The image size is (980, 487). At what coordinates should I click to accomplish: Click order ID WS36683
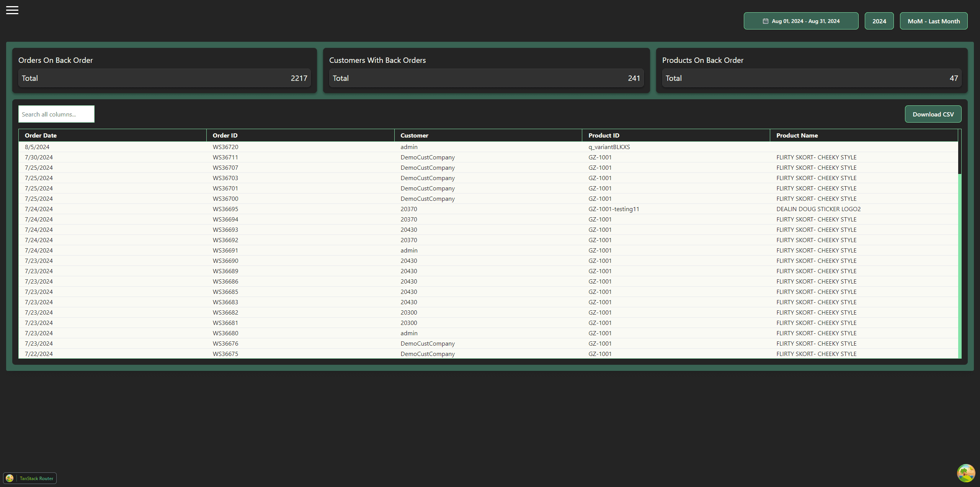click(225, 302)
